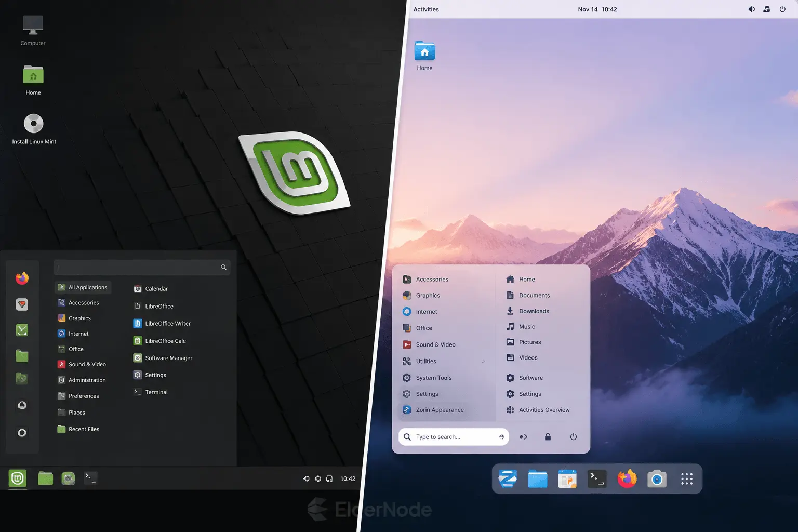798x532 pixels.
Task: Open Firefox in Mint menu favorites sidebar
Action: pyautogui.click(x=22, y=278)
